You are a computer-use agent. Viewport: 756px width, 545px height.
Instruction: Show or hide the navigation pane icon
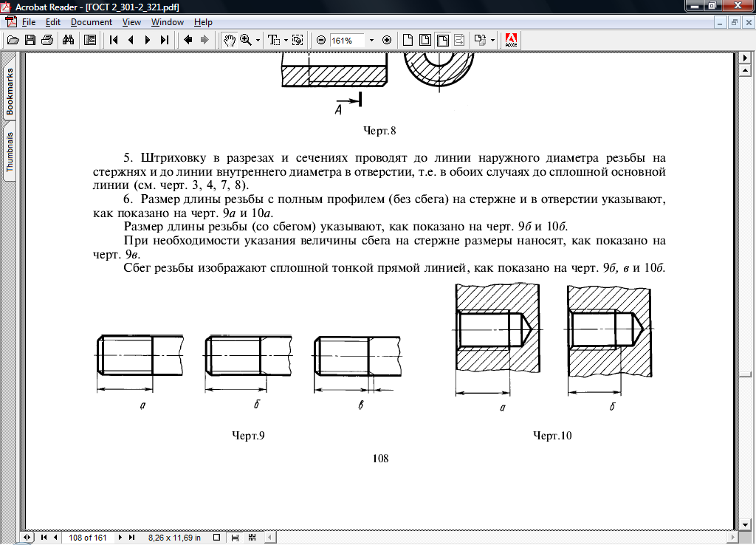(x=89, y=40)
